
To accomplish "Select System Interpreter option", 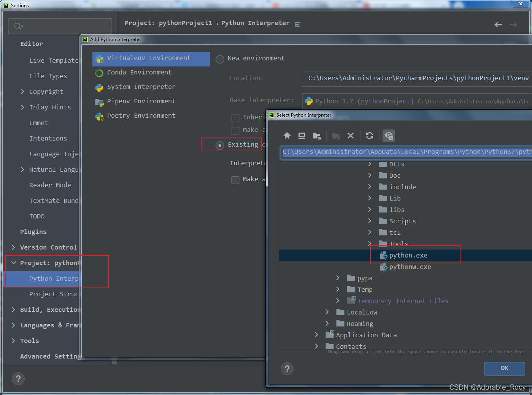I will coord(151,87).
